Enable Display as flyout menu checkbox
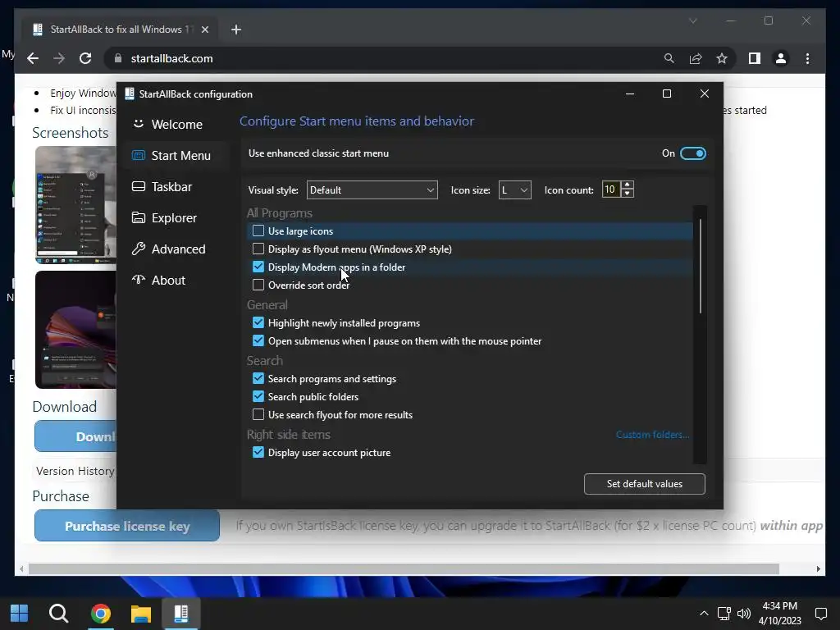Screen dimensions: 840x630 (x=258, y=249)
